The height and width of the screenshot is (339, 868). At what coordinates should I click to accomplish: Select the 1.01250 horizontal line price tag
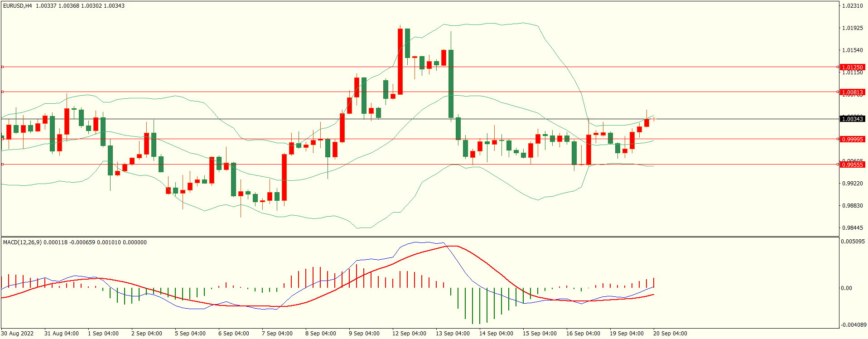[x=852, y=67]
